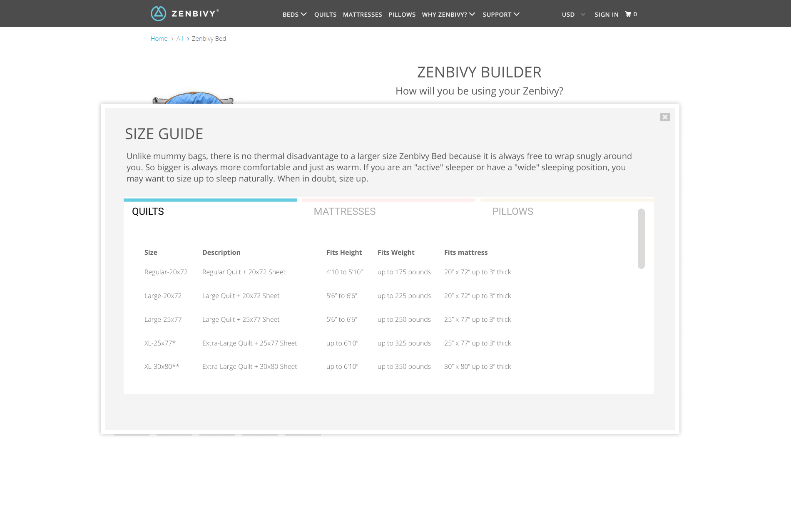Expand the Why Zenbivy? dropdown
Screen dimensions: 791x532
pos(448,14)
